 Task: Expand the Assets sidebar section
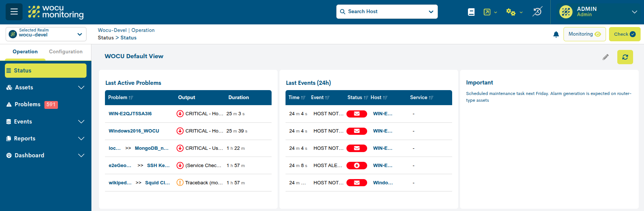point(46,87)
